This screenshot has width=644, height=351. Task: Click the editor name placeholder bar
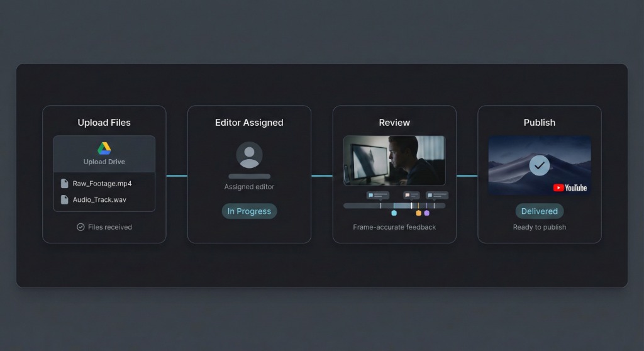pos(249,176)
